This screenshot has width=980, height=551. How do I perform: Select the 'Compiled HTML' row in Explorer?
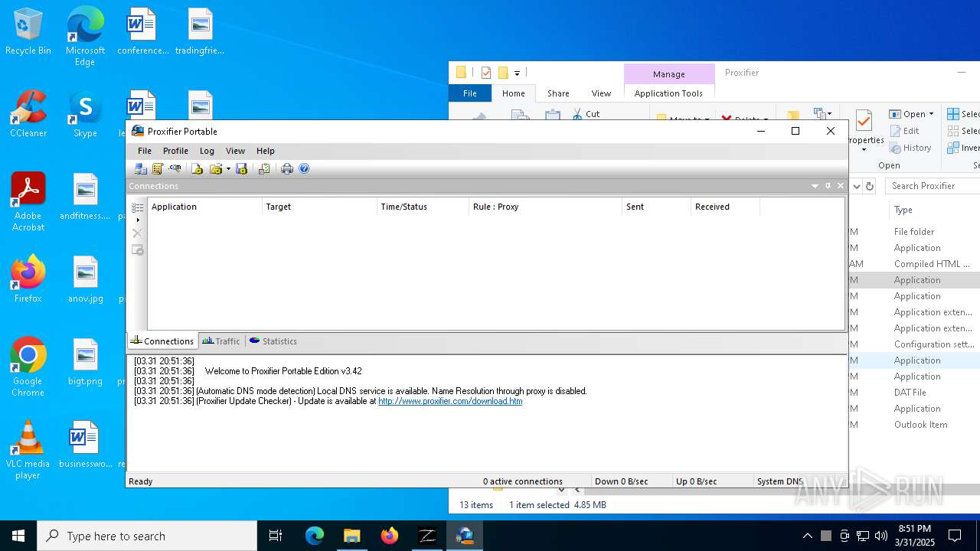[x=914, y=264]
